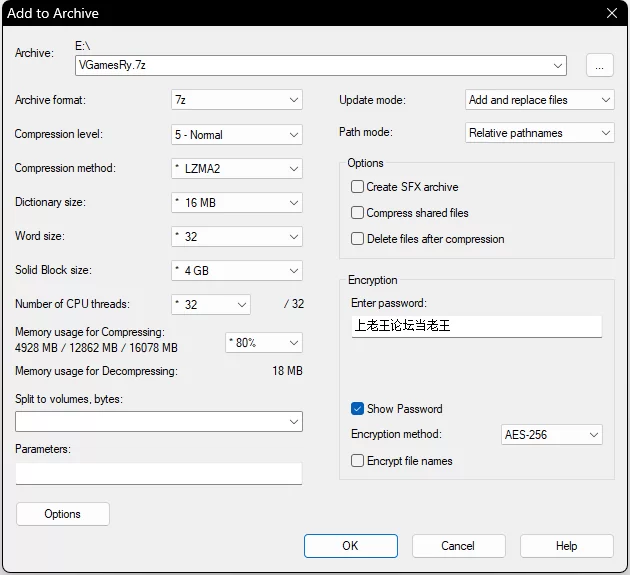Open the Update mode dropdown
This screenshot has height=575, width=630.
pos(540,100)
